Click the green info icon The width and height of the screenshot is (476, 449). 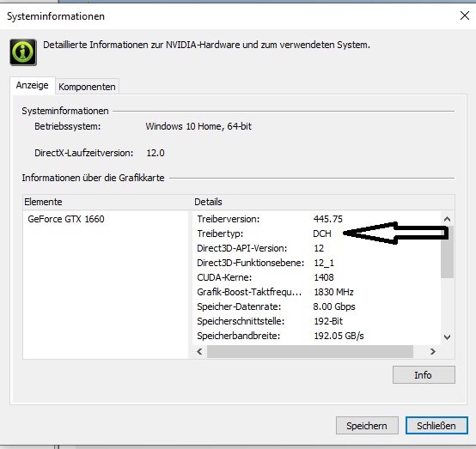(x=23, y=52)
